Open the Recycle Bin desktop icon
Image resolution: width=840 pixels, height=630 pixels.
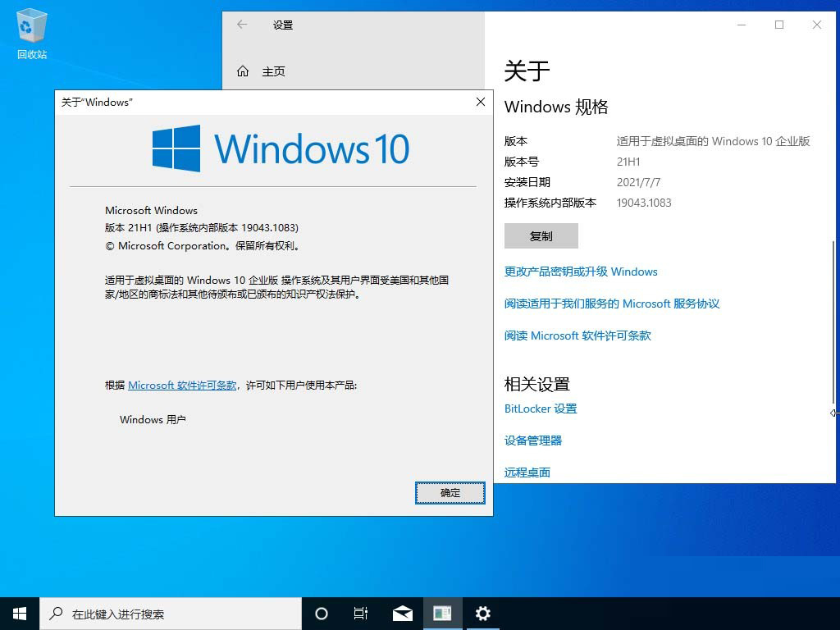32,33
